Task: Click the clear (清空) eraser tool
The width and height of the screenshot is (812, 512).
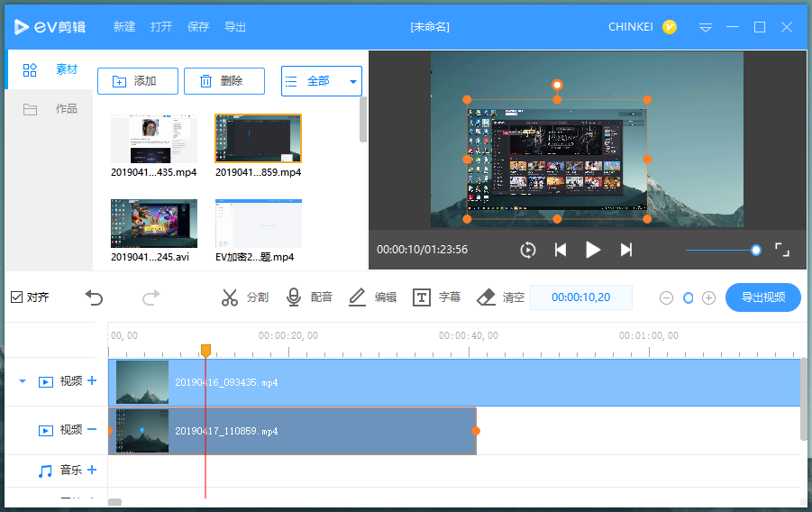Action: 499,297
